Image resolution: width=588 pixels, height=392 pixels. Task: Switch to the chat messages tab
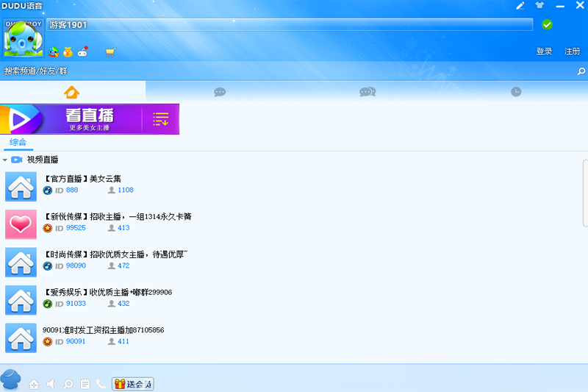(219, 92)
